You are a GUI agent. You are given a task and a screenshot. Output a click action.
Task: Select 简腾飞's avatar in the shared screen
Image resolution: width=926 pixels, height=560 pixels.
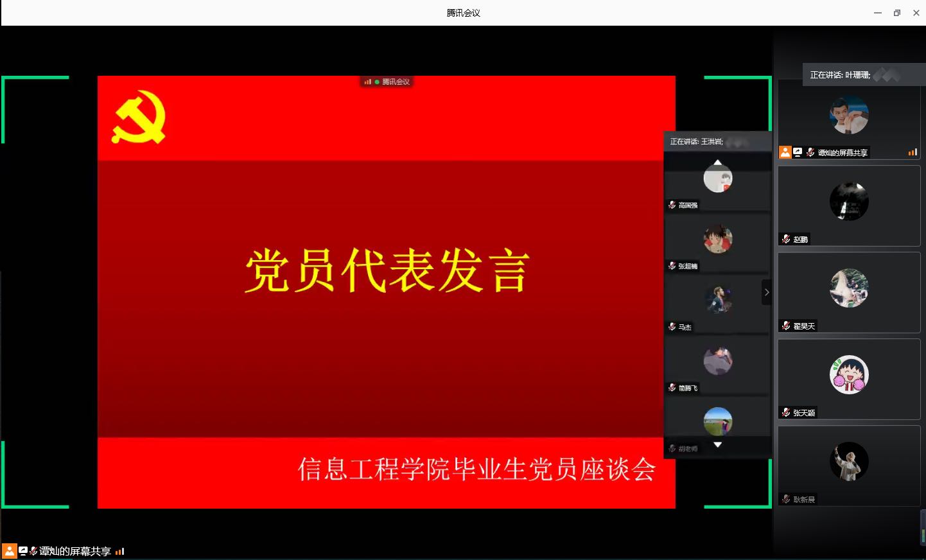tap(718, 361)
